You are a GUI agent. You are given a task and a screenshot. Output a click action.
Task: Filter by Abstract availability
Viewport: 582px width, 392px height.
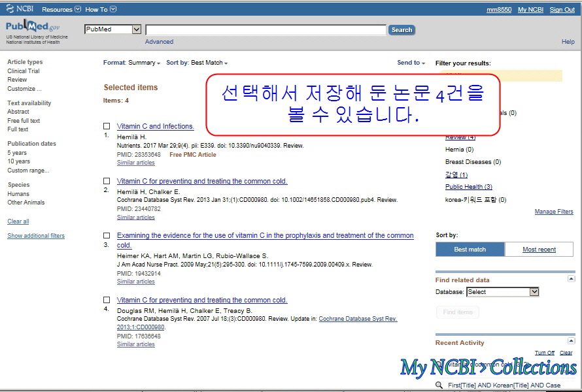(18, 111)
